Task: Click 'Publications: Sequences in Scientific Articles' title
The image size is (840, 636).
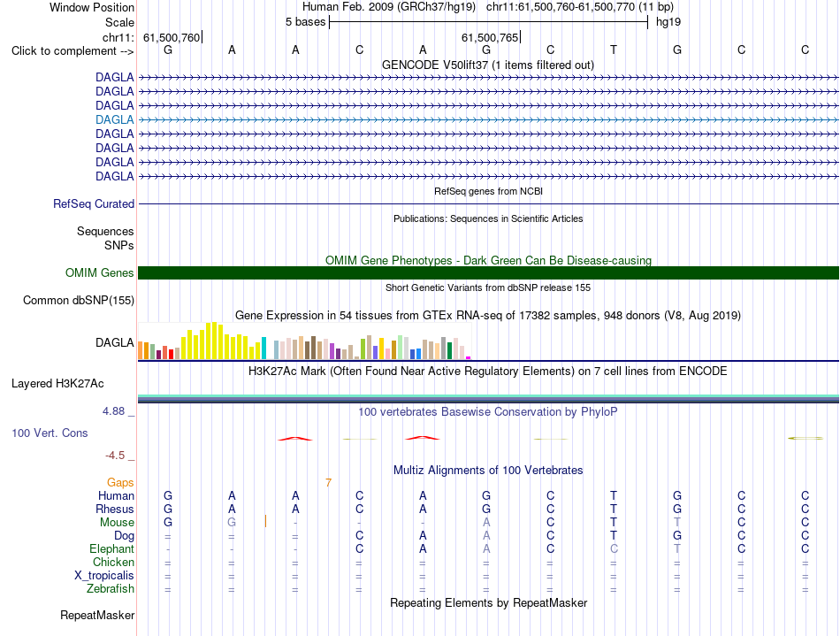Action: coord(488,218)
